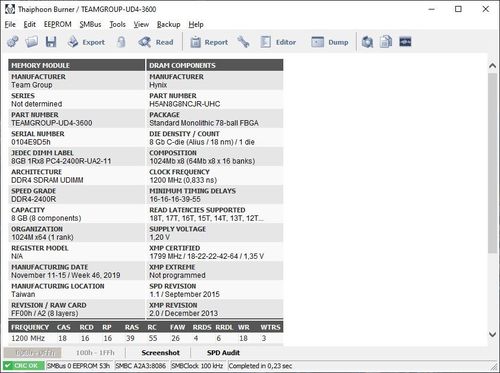Click the manufacturing date November 11-15 value
Screen dimensions: 500x373
66,275
